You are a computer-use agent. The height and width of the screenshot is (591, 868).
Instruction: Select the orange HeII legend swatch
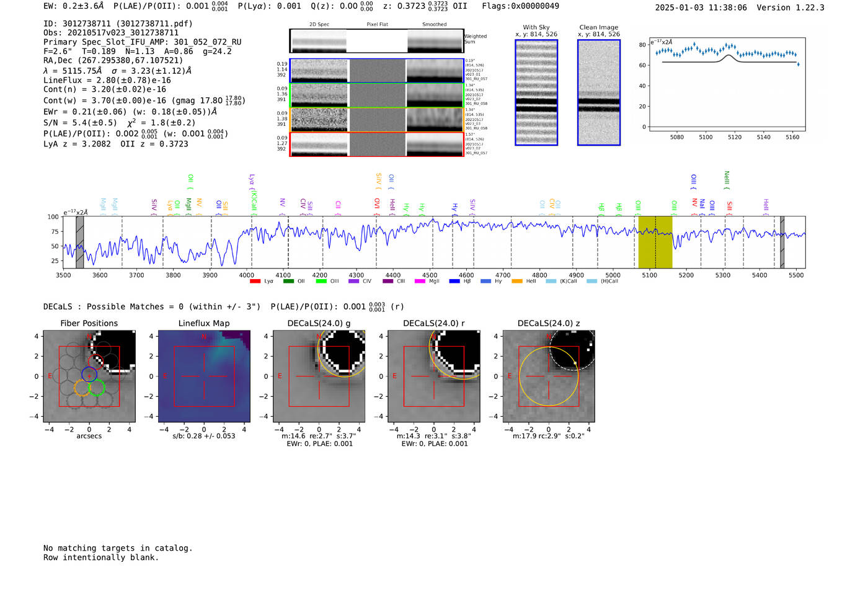517,282
